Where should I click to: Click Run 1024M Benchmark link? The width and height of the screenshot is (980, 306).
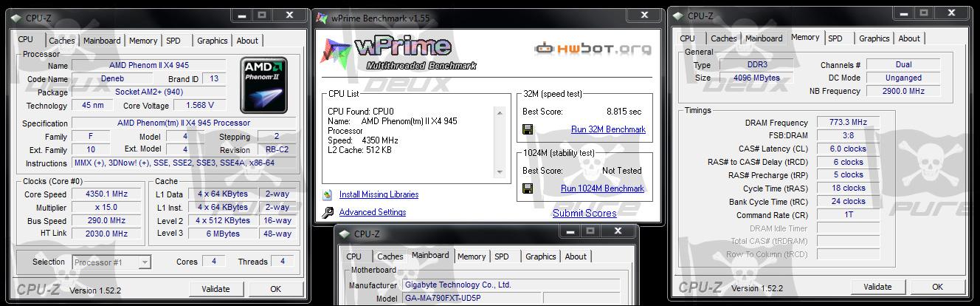coord(602,188)
